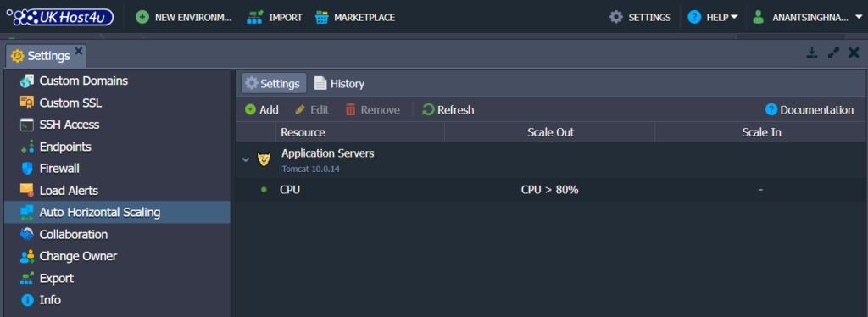Click the Tomcat cat icon

pos(263,160)
